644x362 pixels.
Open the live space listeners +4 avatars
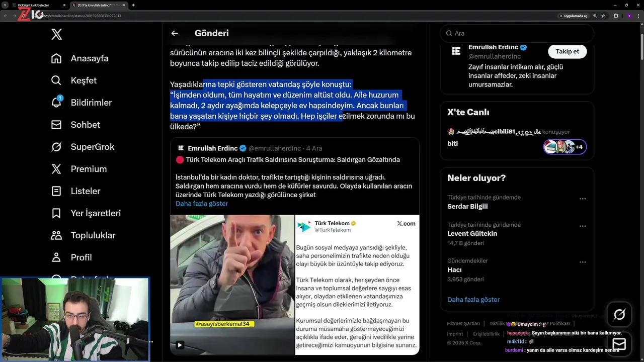pos(565,147)
